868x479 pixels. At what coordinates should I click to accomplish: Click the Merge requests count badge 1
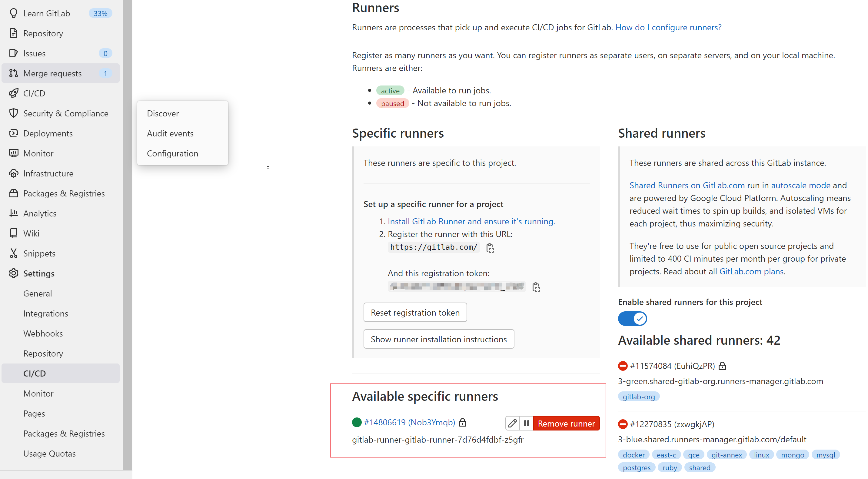point(105,73)
